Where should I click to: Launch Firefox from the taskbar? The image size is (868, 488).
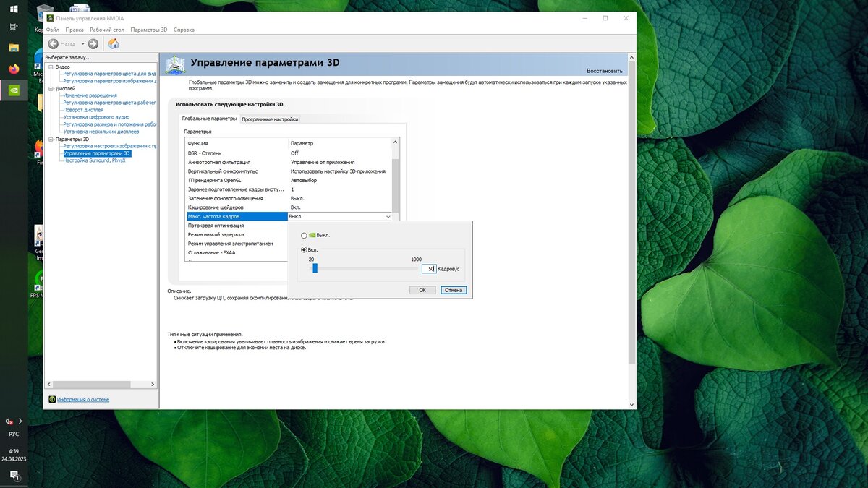pos(14,69)
